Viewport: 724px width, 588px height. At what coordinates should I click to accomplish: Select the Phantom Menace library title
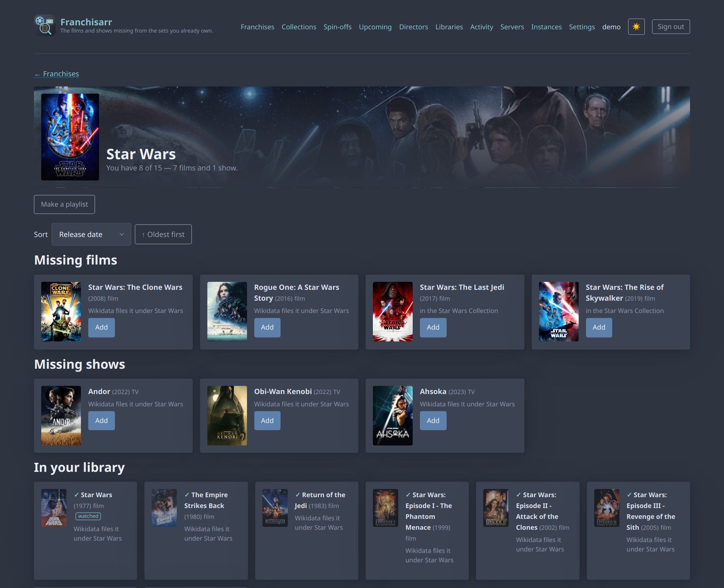tap(429, 511)
